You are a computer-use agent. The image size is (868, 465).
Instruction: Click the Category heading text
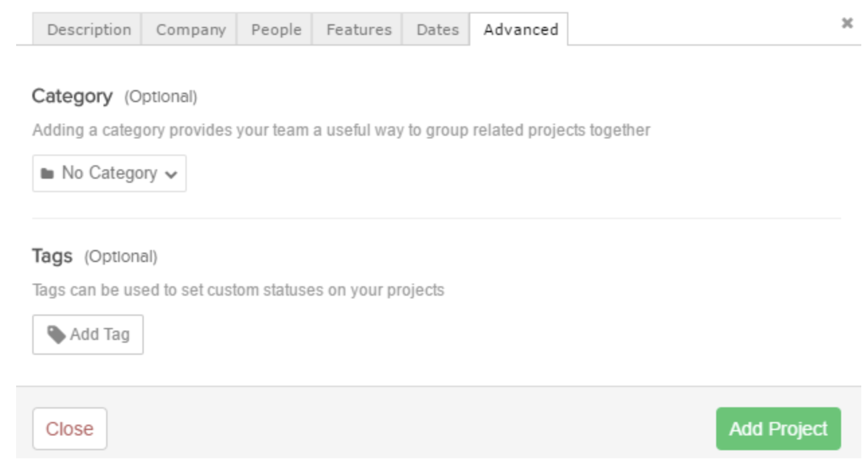pyautogui.click(x=73, y=97)
